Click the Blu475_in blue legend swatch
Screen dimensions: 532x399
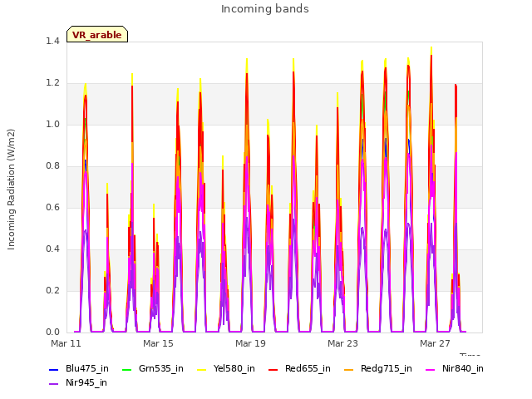(53, 369)
